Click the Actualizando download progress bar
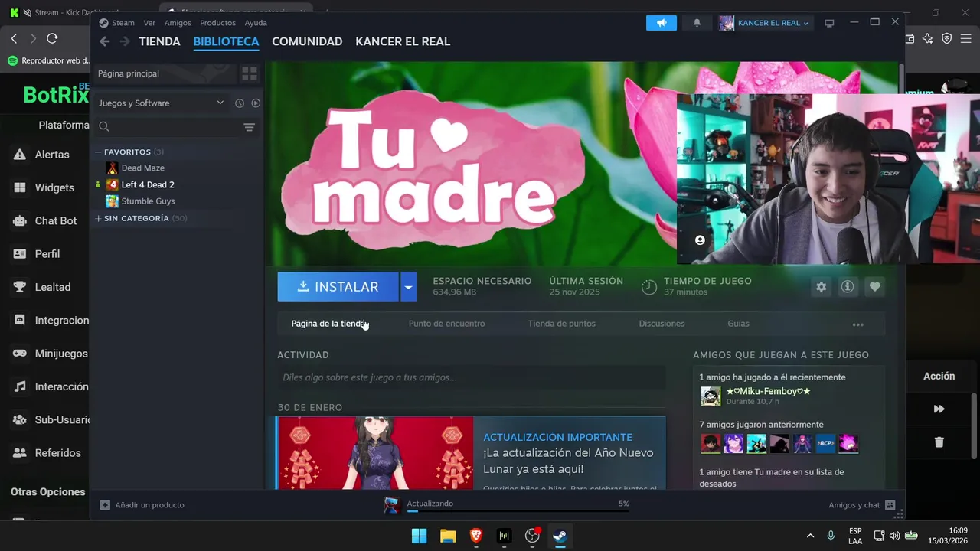 click(x=518, y=511)
